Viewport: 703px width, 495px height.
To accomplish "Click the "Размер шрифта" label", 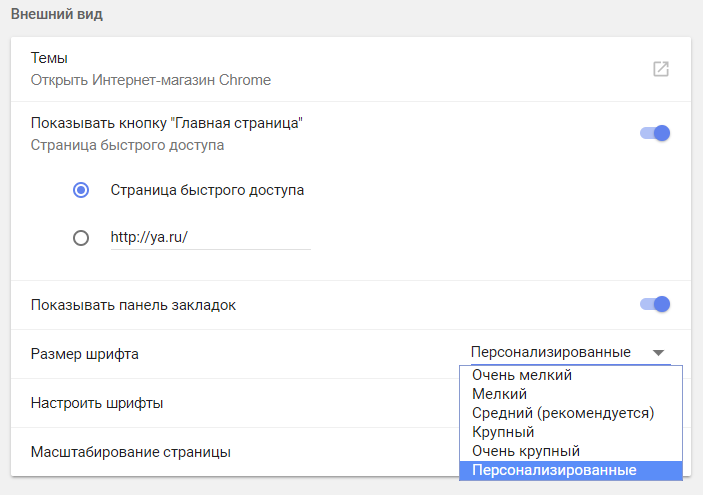I will (x=85, y=353).
